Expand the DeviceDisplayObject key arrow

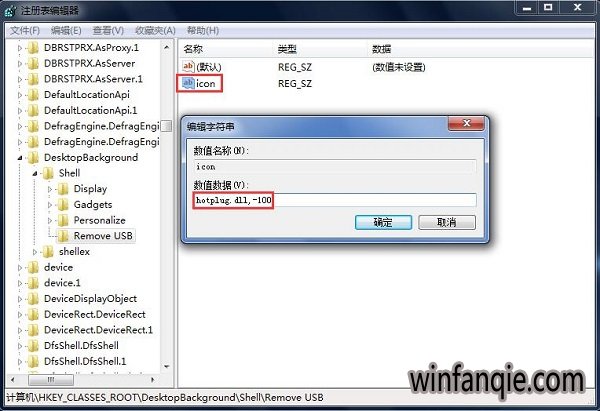(x=20, y=299)
